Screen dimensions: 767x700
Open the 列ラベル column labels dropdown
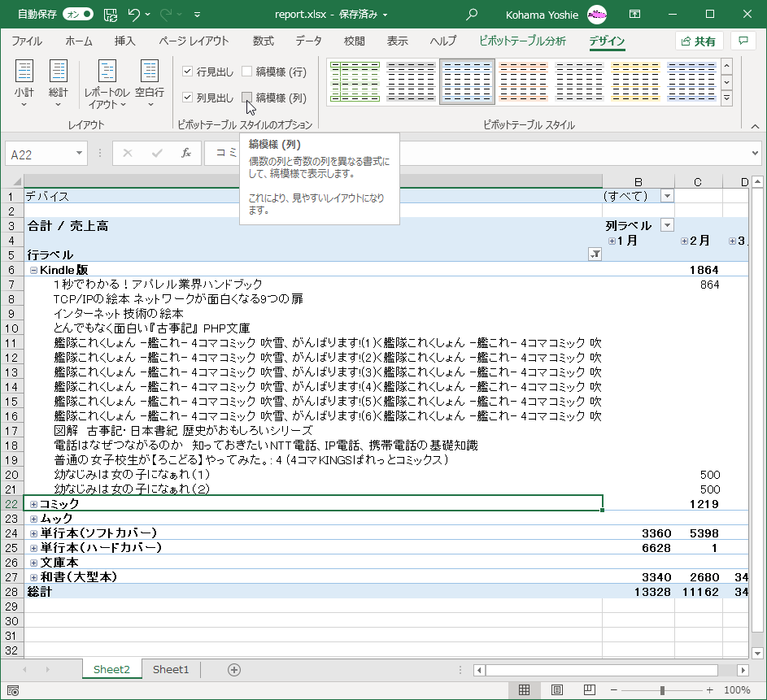pyautogui.click(x=667, y=224)
